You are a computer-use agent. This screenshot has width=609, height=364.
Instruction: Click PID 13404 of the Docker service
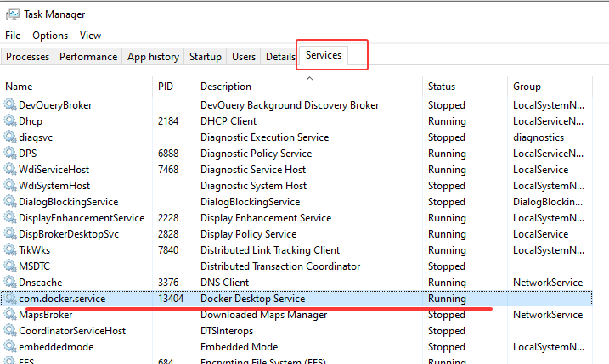click(x=171, y=299)
